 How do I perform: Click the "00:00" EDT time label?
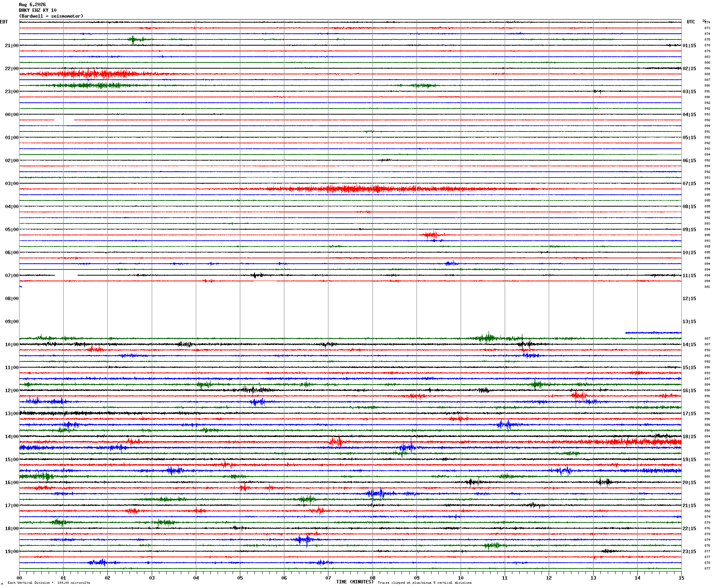click(11, 115)
